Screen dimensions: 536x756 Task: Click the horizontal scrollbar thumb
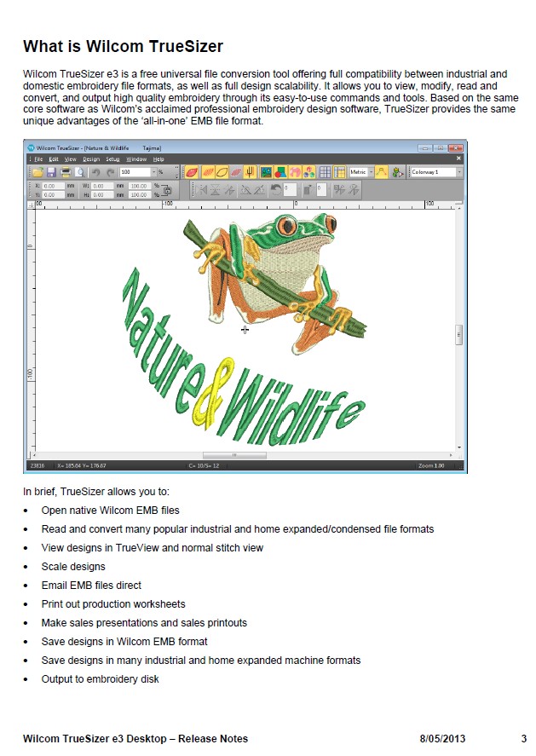coord(234,454)
